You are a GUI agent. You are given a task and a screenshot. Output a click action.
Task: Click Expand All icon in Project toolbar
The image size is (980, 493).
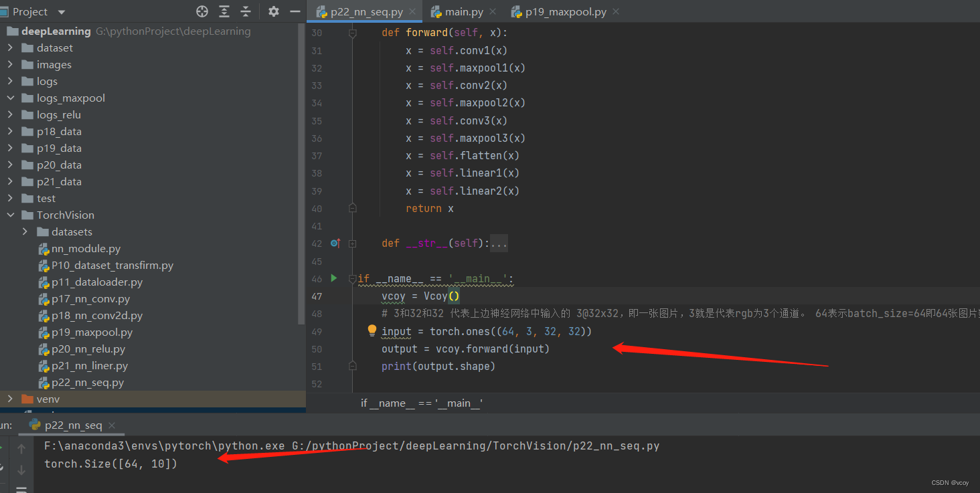(x=224, y=11)
